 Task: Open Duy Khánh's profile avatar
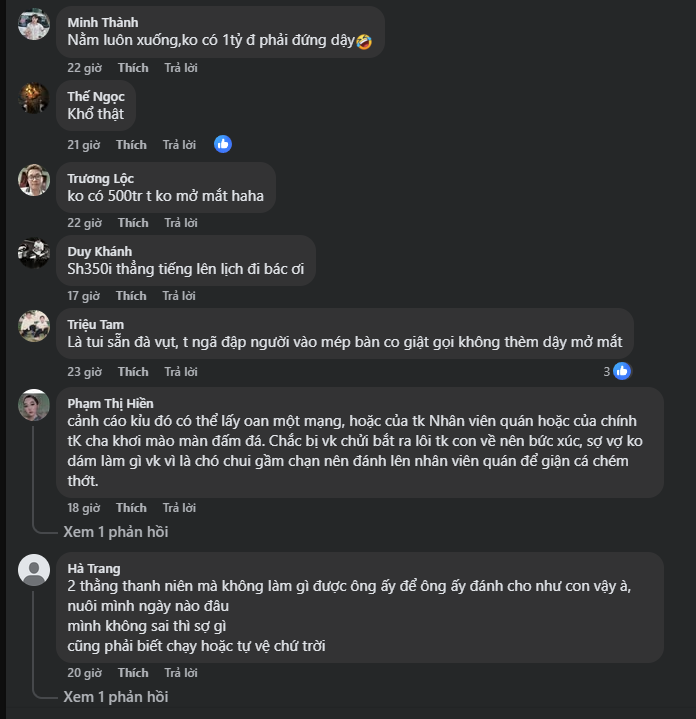tap(34, 253)
